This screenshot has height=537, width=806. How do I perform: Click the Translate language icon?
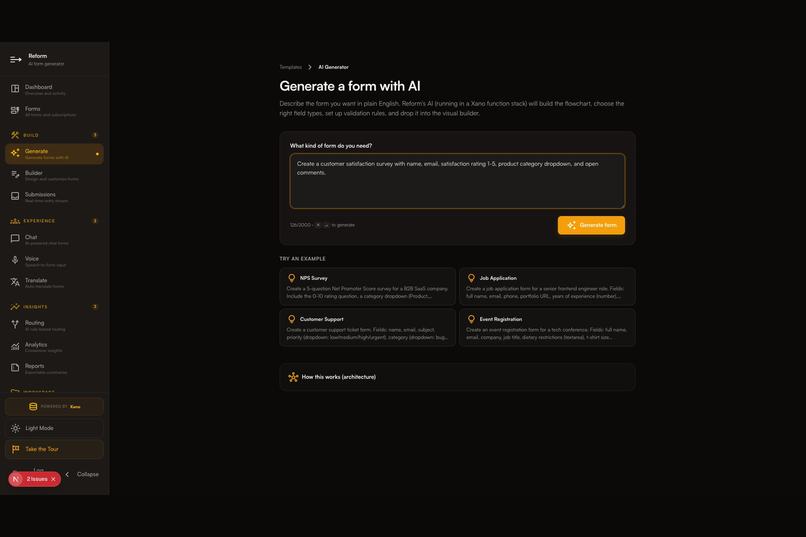click(15, 282)
